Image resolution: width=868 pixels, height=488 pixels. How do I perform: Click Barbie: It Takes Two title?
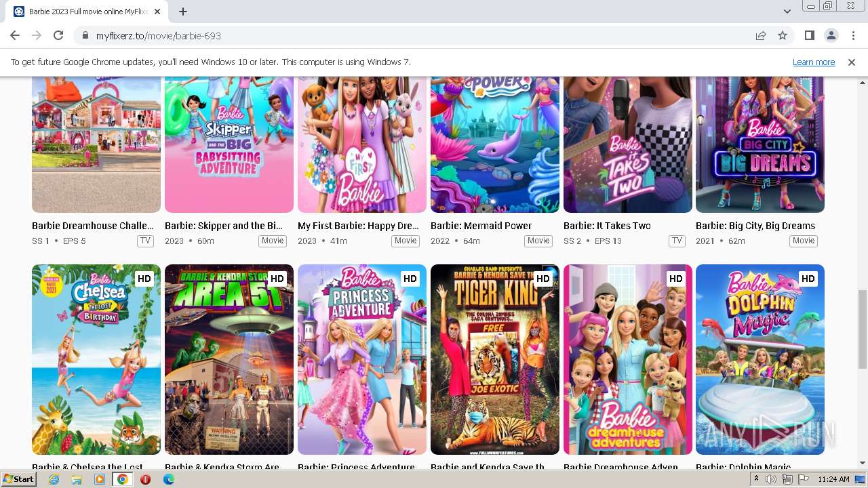607,226
